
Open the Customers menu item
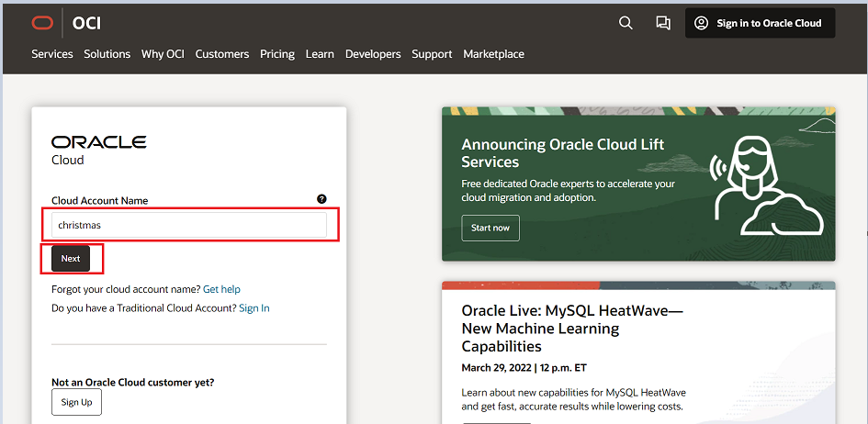coord(222,54)
